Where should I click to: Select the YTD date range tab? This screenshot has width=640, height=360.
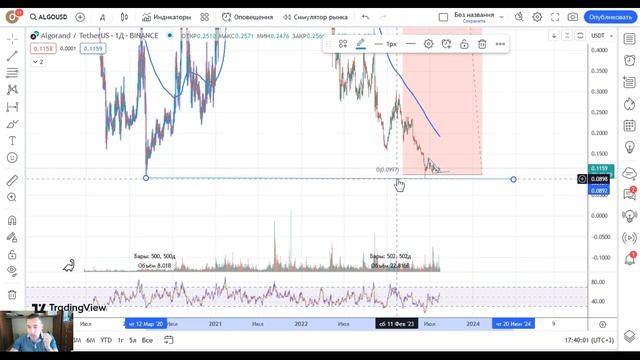(x=106, y=340)
